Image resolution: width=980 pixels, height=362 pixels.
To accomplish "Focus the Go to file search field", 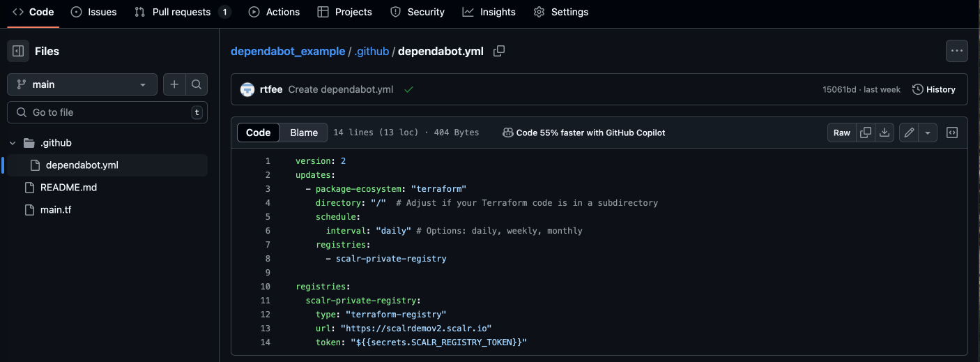I will pos(107,112).
